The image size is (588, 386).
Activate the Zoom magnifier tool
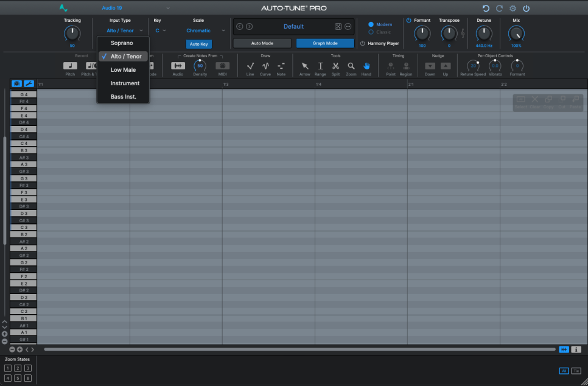(x=351, y=66)
